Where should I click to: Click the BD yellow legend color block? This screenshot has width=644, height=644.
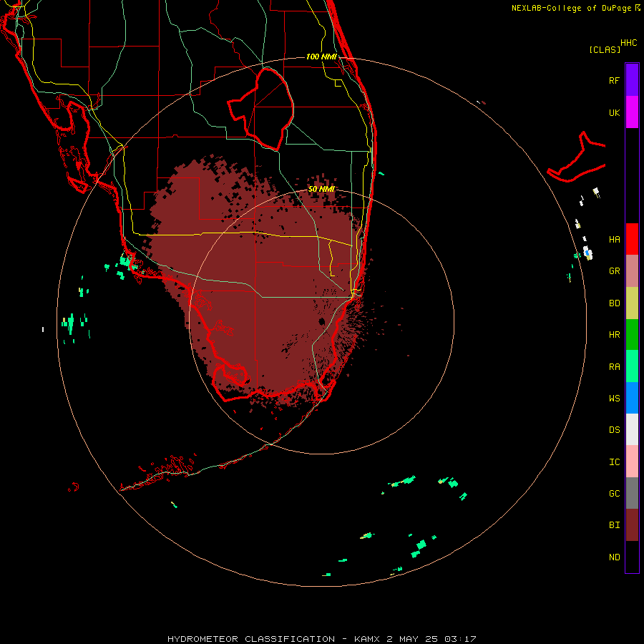click(632, 303)
